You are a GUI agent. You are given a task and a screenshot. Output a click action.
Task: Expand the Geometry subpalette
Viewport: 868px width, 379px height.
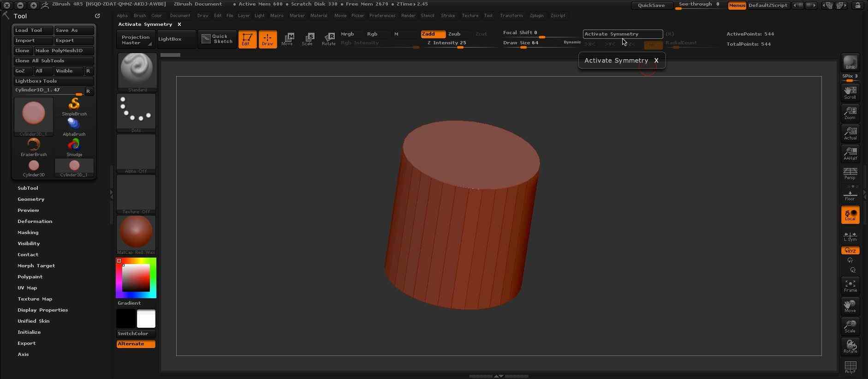point(31,199)
